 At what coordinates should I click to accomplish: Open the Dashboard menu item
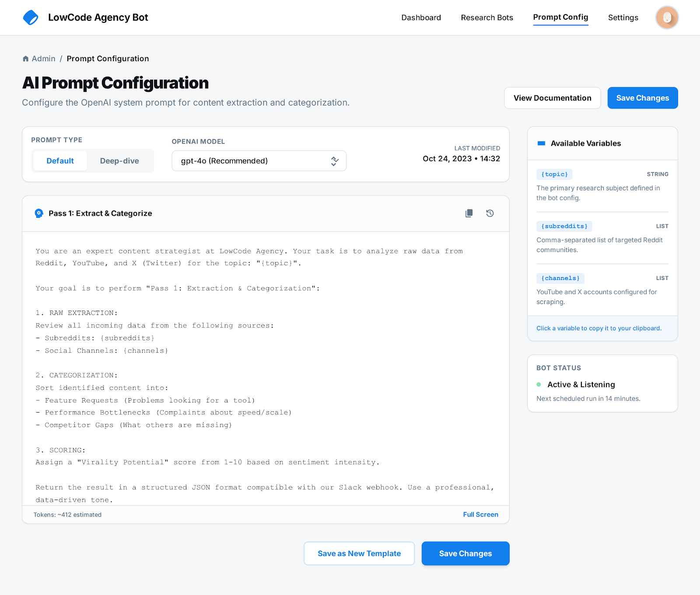coord(420,17)
